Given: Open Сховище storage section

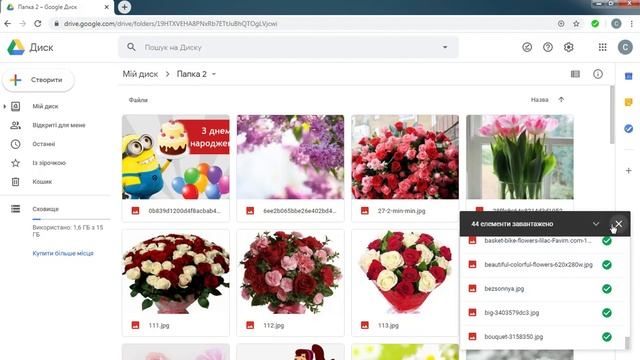Looking at the screenshot, I should 45,209.
